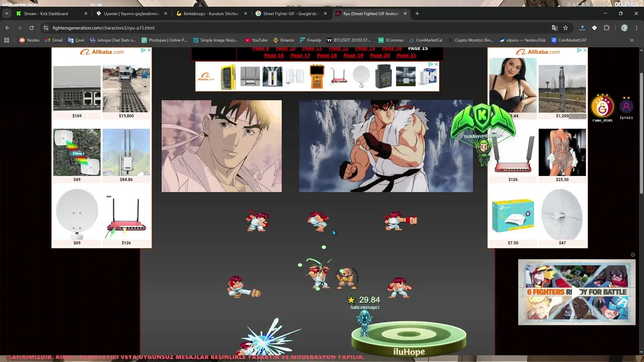Screen dimensions: 644x362
Task: Switch to Street Fighter GIF Google tab
Action: [291, 14]
